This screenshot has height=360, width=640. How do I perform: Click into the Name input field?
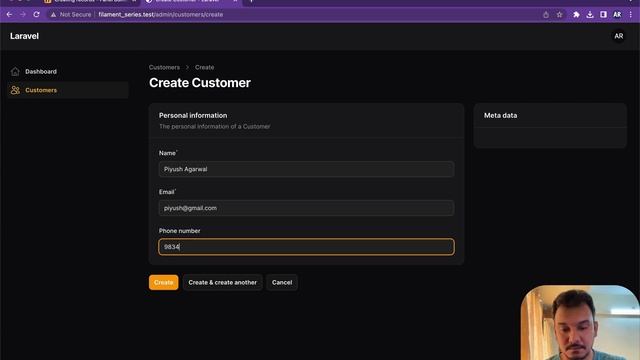[x=306, y=169]
